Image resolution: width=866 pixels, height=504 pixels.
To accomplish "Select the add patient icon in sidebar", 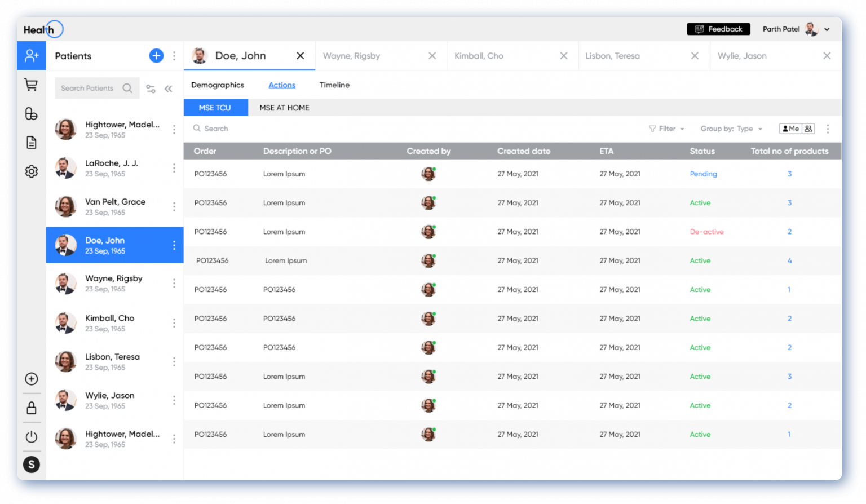I will point(31,55).
